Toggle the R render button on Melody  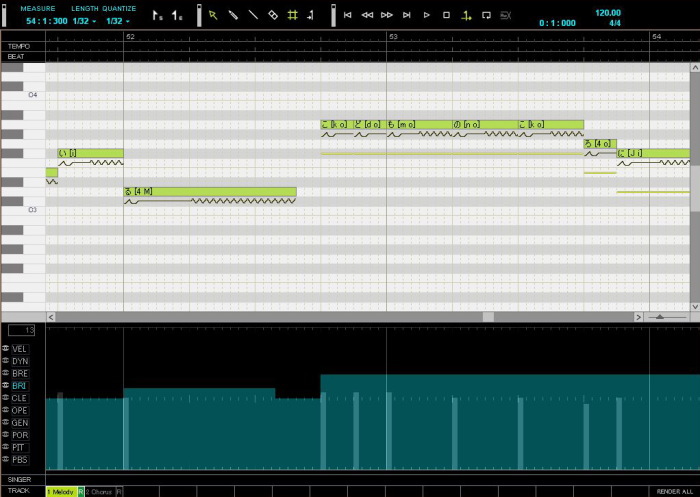[x=81, y=492]
